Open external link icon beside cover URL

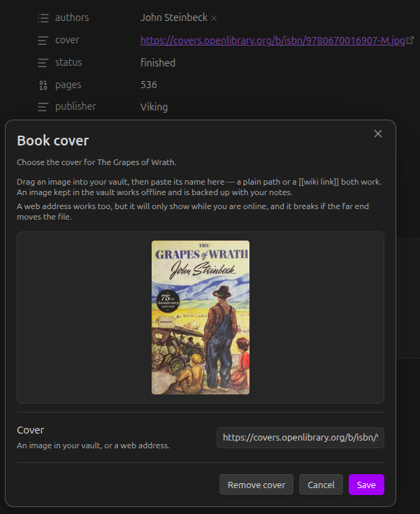(410, 41)
